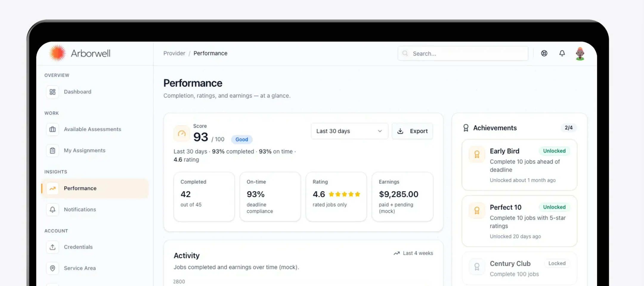Focus the Search input field
This screenshot has height=286, width=644.
tap(463, 53)
